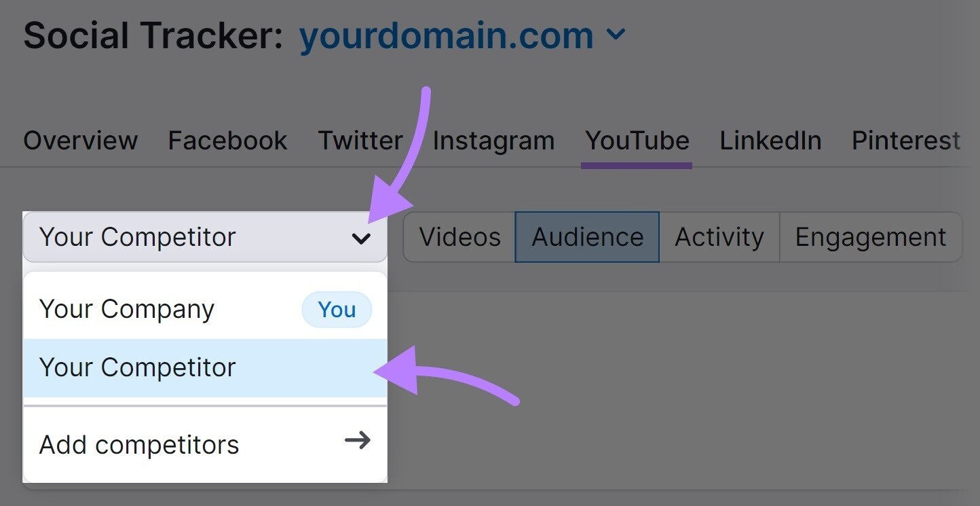Choose Your Competitor from the dropdown list
Image resolution: width=980 pixels, height=506 pixels.
138,367
